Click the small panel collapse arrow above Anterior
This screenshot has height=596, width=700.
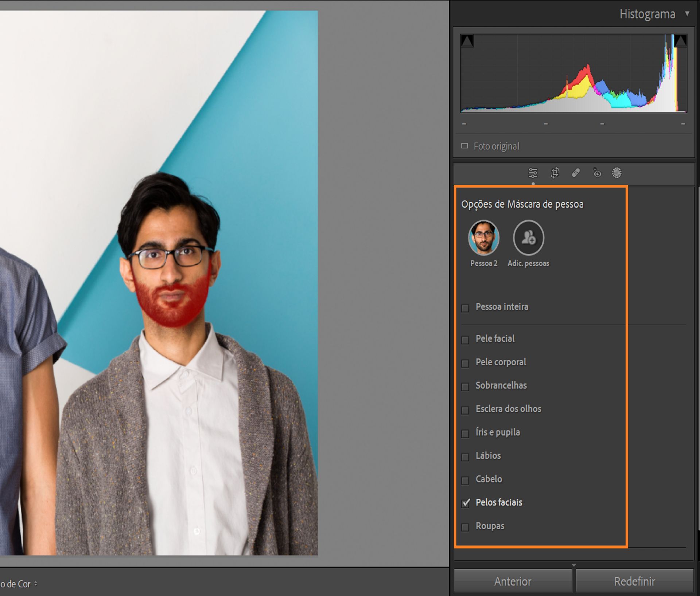click(573, 565)
